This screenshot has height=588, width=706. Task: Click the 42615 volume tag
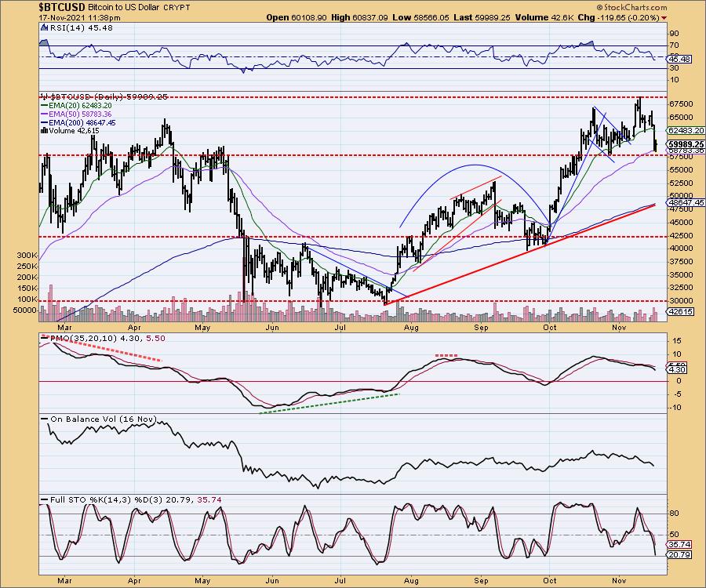681,311
